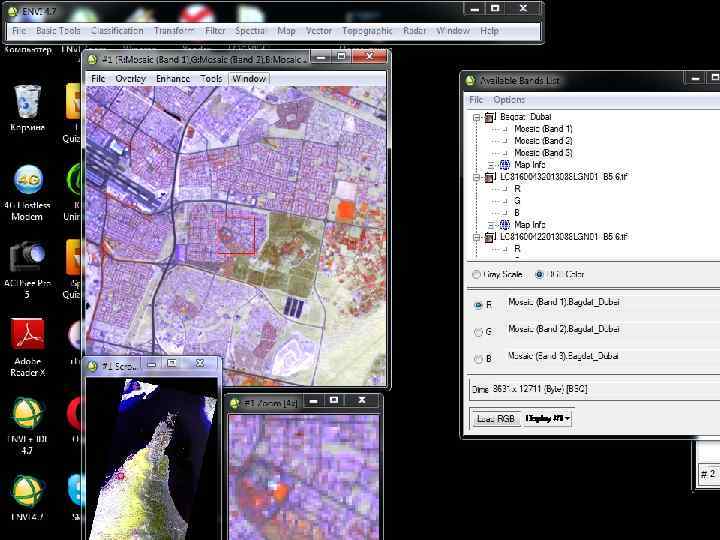Open the Filter menu

click(215, 31)
